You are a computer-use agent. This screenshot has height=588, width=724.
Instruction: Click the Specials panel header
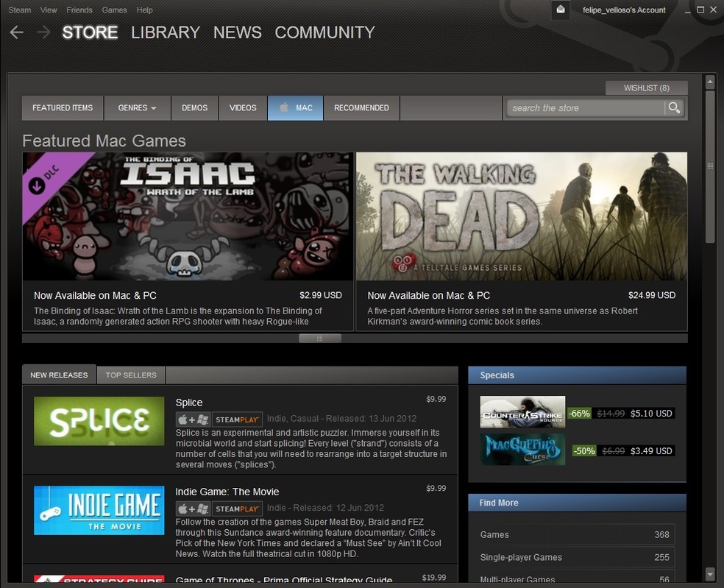(577, 375)
